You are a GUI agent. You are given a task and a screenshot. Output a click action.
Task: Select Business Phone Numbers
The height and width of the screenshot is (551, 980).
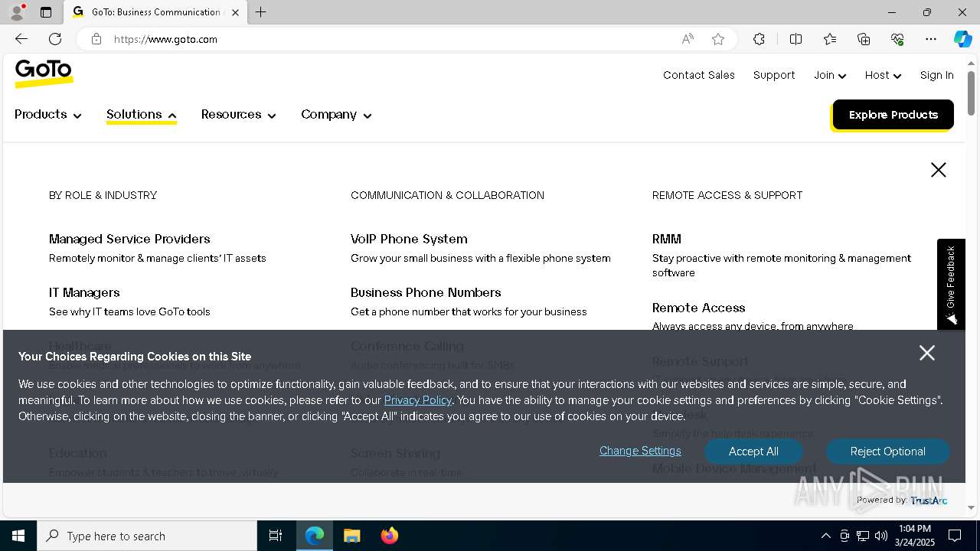(x=426, y=292)
